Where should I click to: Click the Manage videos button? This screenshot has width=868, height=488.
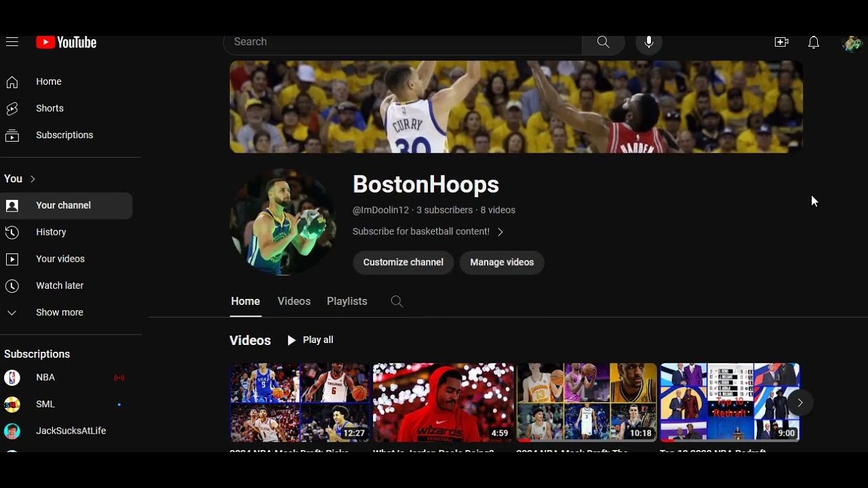[x=502, y=262]
